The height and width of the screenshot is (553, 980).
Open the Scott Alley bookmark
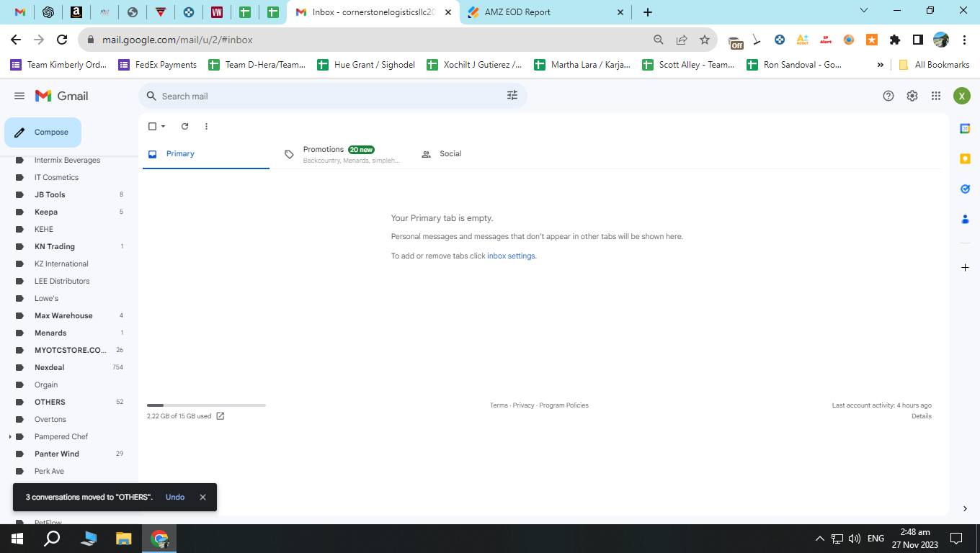pos(688,65)
